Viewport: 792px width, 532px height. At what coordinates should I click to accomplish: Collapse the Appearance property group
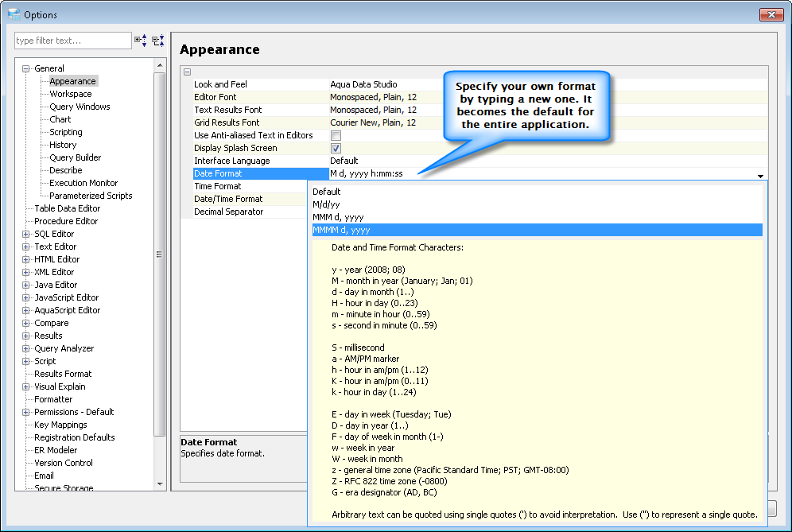click(187, 72)
